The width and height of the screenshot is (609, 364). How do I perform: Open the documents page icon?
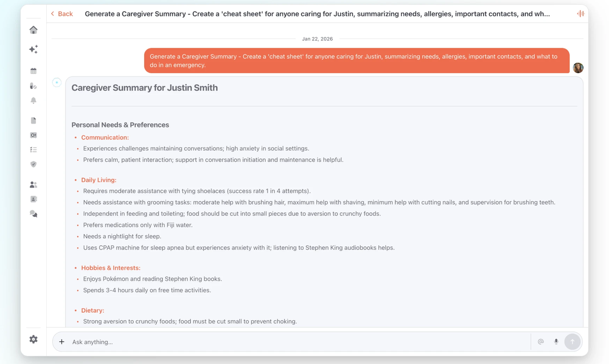pyautogui.click(x=33, y=121)
